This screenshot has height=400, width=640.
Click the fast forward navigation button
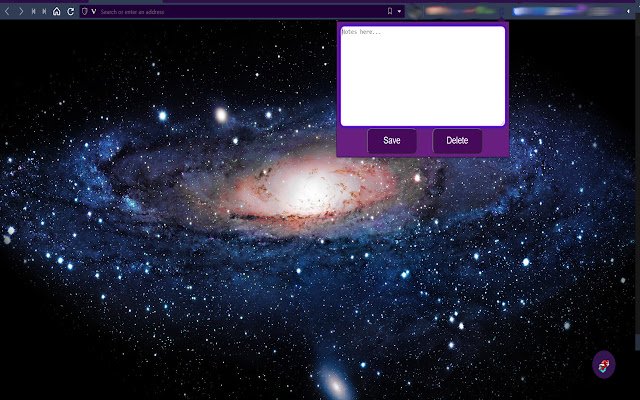[x=44, y=12]
